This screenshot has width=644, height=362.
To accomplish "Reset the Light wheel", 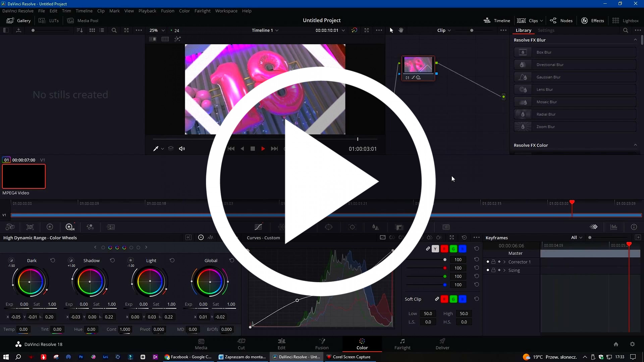I will 172,260.
